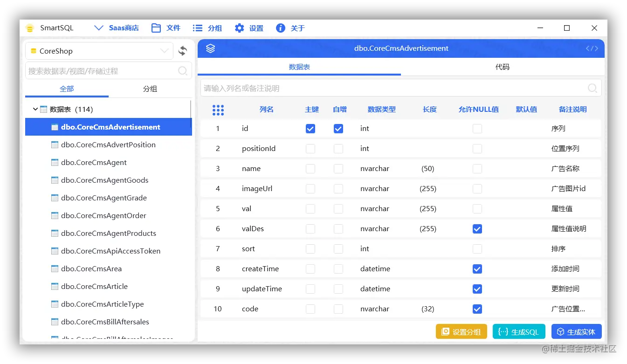Select dbo.CoreCmsAgentProducts table
The image size is (627, 364).
108,233
